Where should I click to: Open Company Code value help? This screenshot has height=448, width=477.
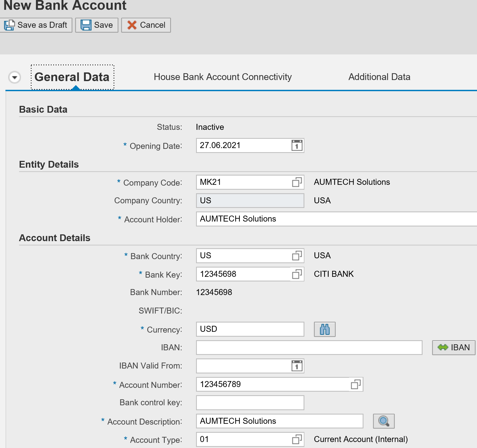[297, 182]
